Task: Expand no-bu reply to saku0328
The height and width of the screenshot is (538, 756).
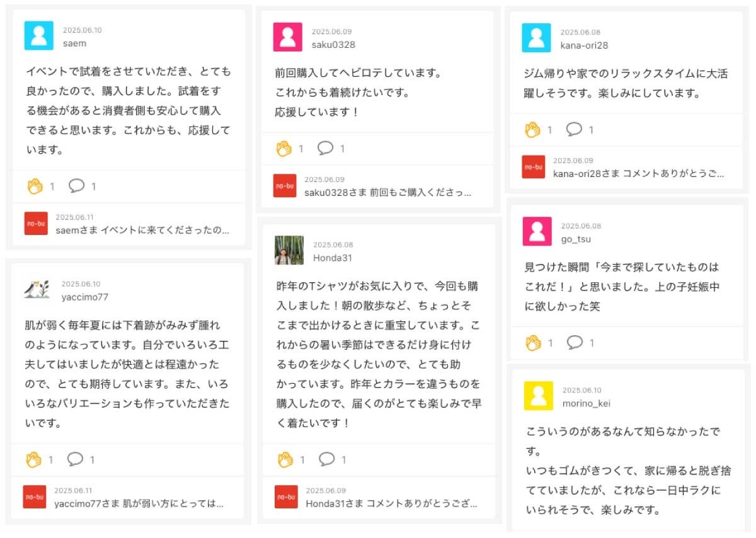Action: (388, 192)
